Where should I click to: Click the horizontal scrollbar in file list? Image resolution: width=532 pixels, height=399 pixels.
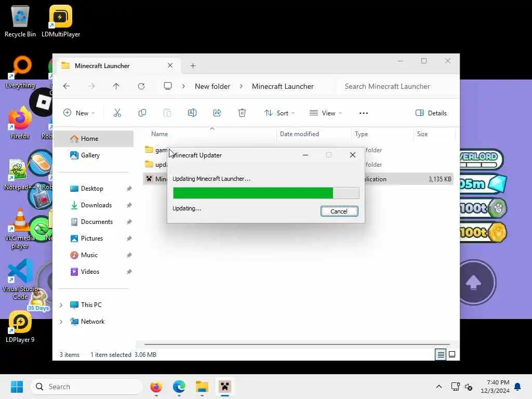click(x=297, y=344)
